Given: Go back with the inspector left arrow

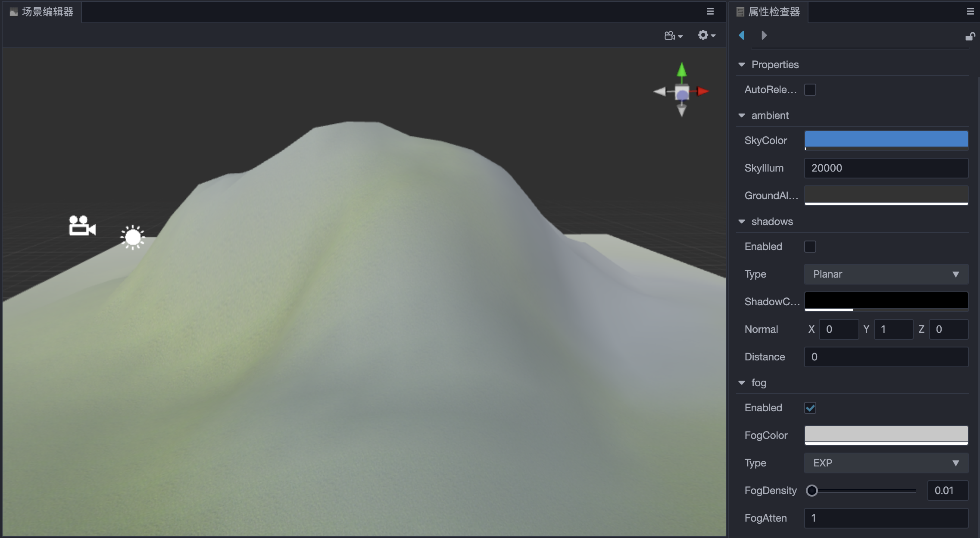Looking at the screenshot, I should tap(742, 35).
